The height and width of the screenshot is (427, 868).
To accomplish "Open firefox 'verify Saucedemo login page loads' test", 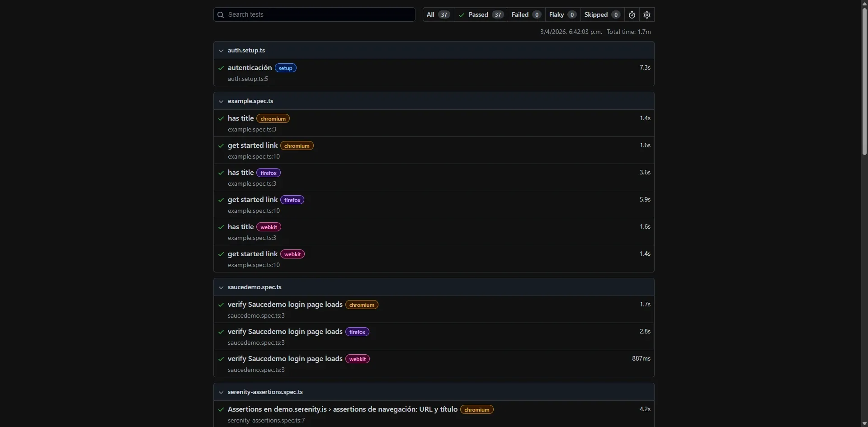I will click(x=285, y=332).
